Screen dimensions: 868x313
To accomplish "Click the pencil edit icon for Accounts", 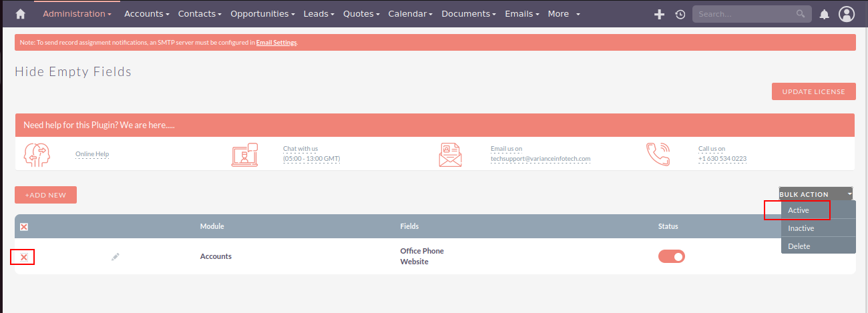I will (x=116, y=256).
